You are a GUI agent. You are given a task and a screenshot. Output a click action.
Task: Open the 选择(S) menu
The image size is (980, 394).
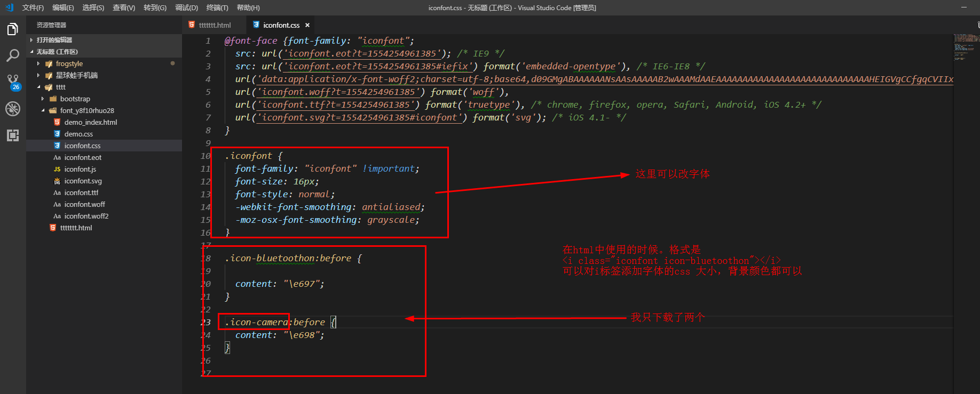point(93,7)
